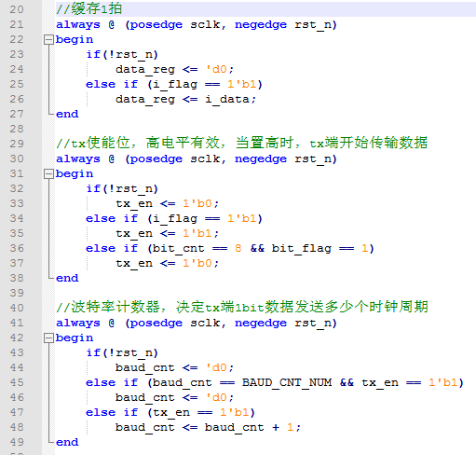Click i_data on line 26
The height and width of the screenshot is (455, 476).
[227, 99]
